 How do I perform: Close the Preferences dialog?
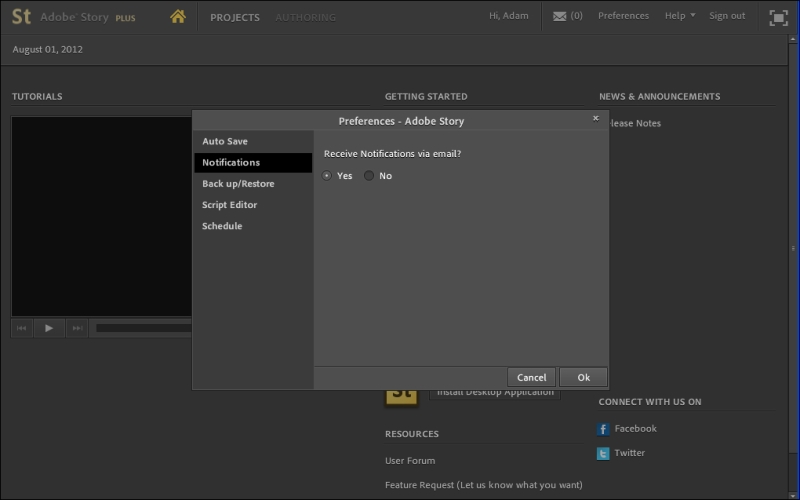[x=595, y=118]
